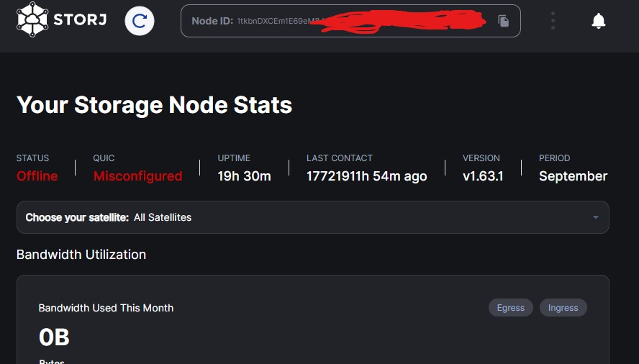Refresh the node dashboard data
This screenshot has height=364, width=639.
tap(140, 22)
